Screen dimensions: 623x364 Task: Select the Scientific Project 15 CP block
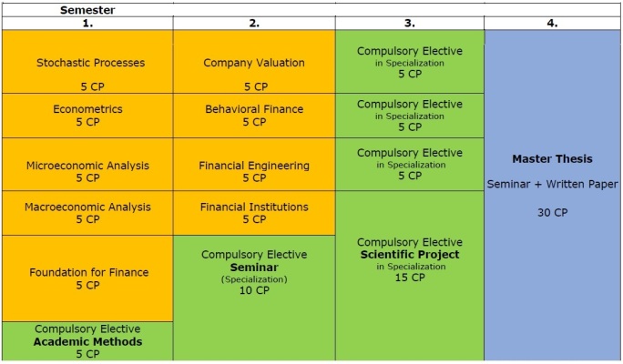click(x=409, y=260)
